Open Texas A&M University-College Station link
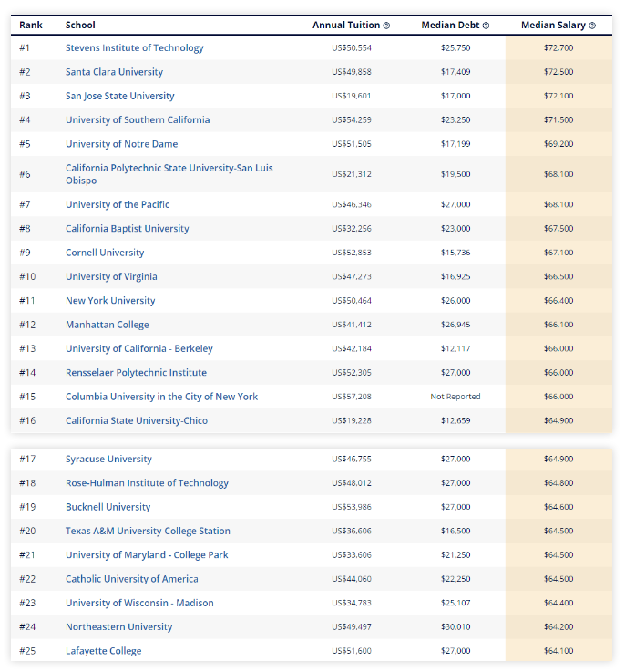The image size is (625, 672). click(148, 531)
